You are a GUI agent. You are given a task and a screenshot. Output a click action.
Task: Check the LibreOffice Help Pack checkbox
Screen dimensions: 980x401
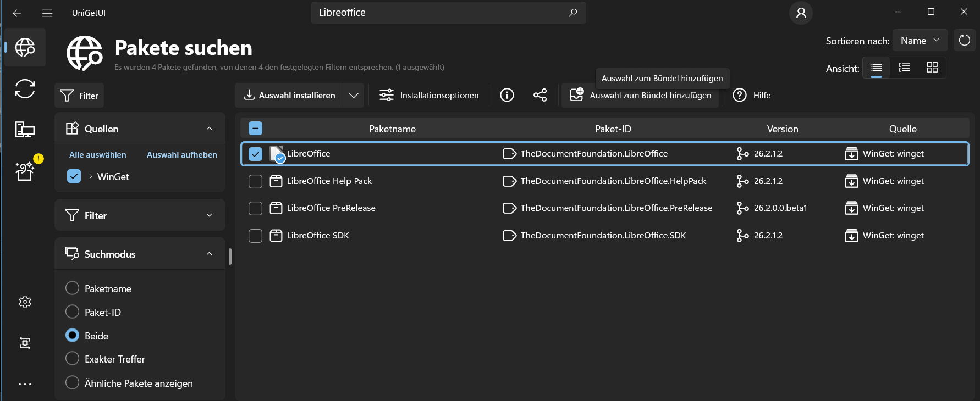point(255,181)
